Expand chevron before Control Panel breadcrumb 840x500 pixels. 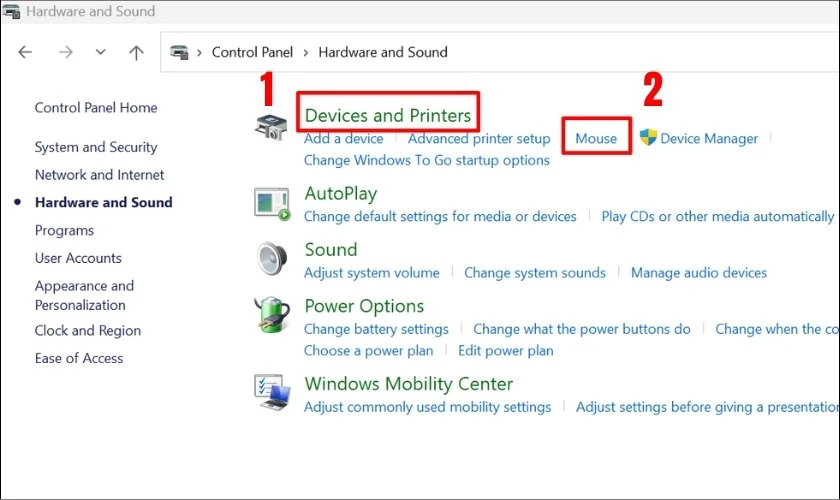199,53
